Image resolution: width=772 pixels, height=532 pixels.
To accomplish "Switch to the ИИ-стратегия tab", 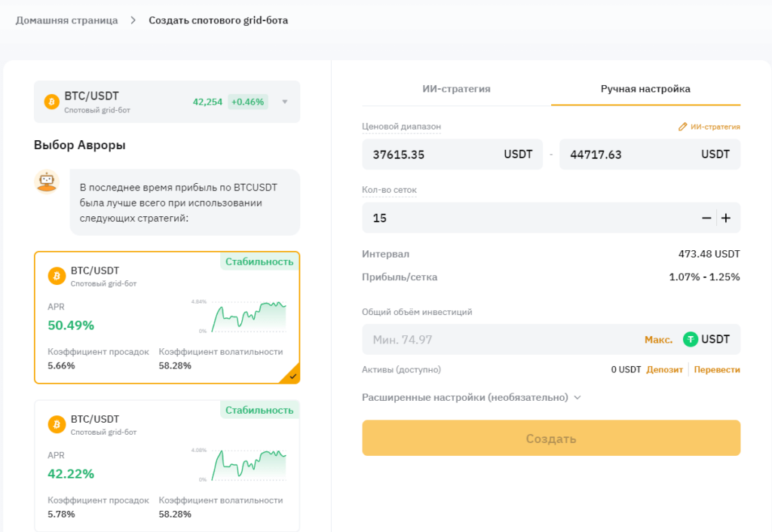I will tap(456, 89).
